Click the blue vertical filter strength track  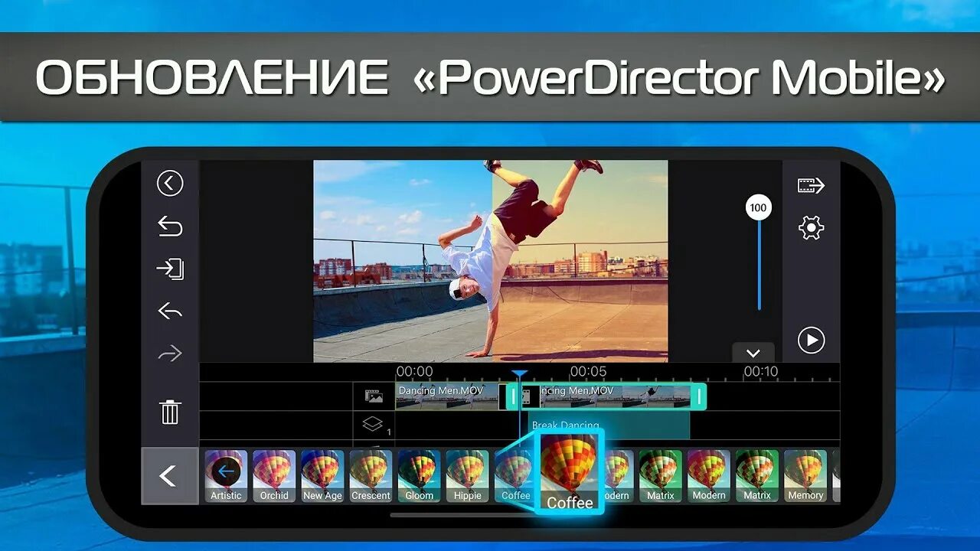759,264
